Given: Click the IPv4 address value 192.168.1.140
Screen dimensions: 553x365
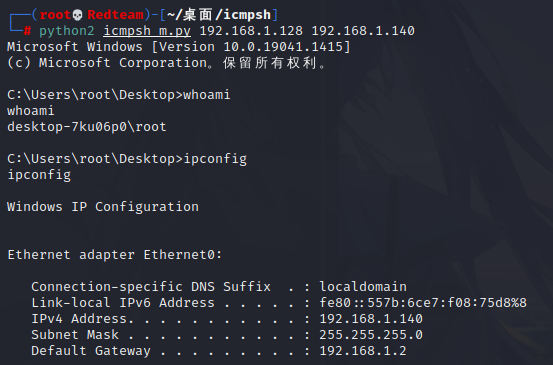Looking at the screenshot, I should pos(371,319).
